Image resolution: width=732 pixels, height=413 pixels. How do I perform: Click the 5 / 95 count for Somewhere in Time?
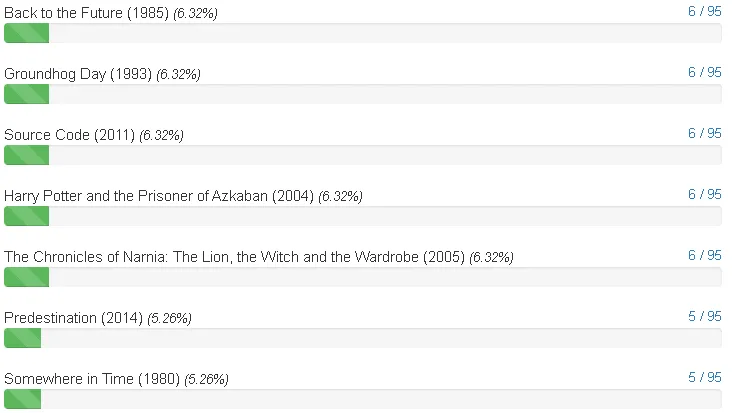tap(704, 378)
